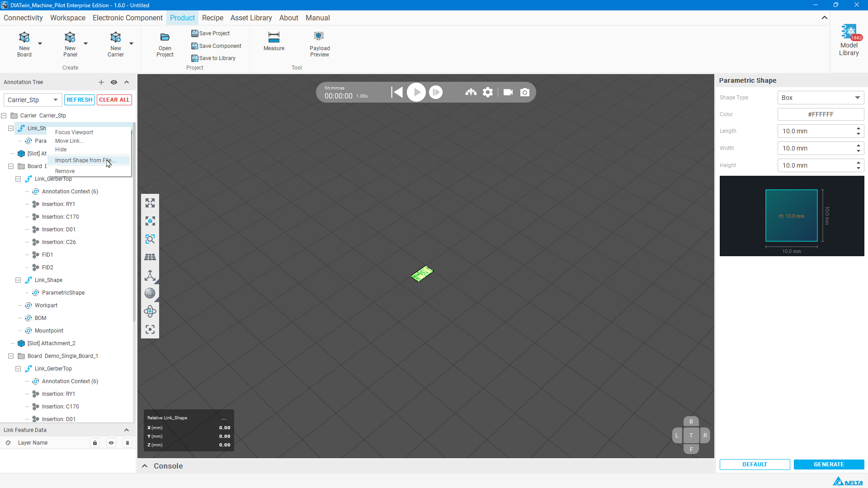Open New Carrier dropdown arrow
The width and height of the screenshot is (868, 488).
tap(131, 43)
